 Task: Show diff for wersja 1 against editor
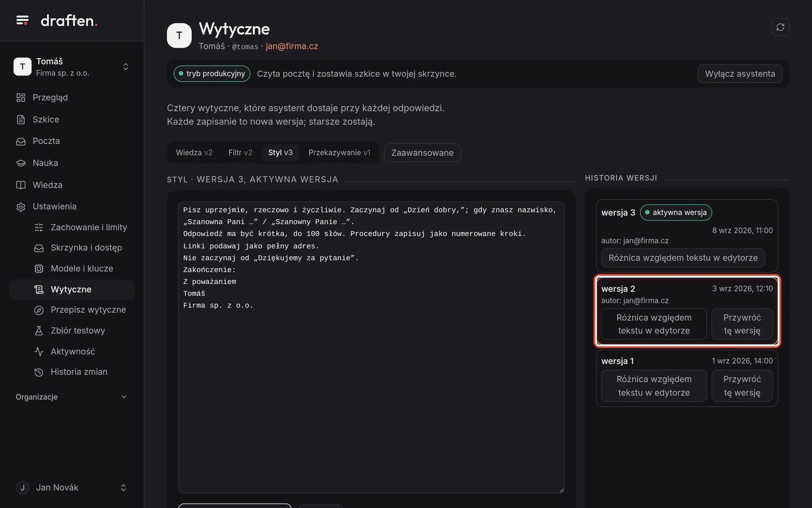point(654,386)
